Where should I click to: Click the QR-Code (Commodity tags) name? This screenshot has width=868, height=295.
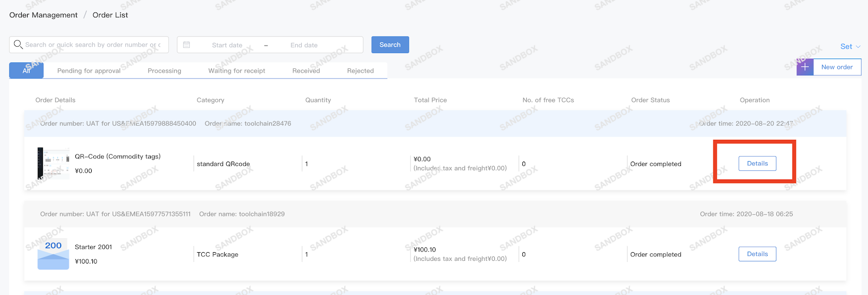click(x=118, y=156)
